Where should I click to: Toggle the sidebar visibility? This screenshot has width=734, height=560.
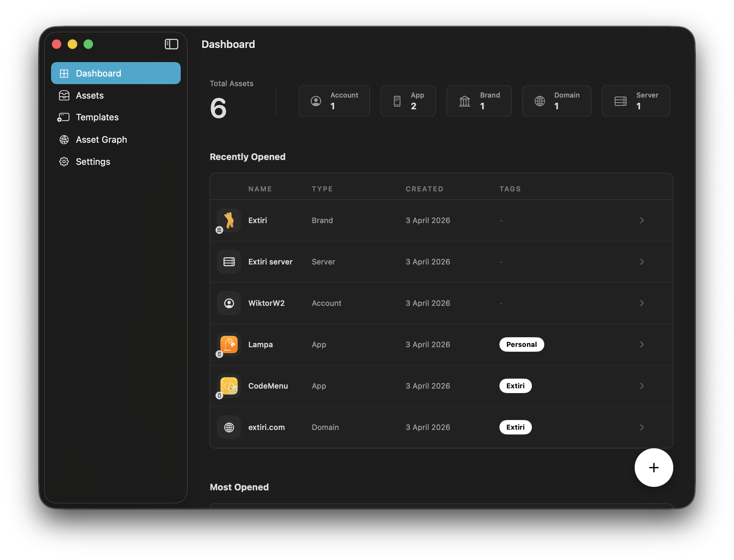click(171, 44)
